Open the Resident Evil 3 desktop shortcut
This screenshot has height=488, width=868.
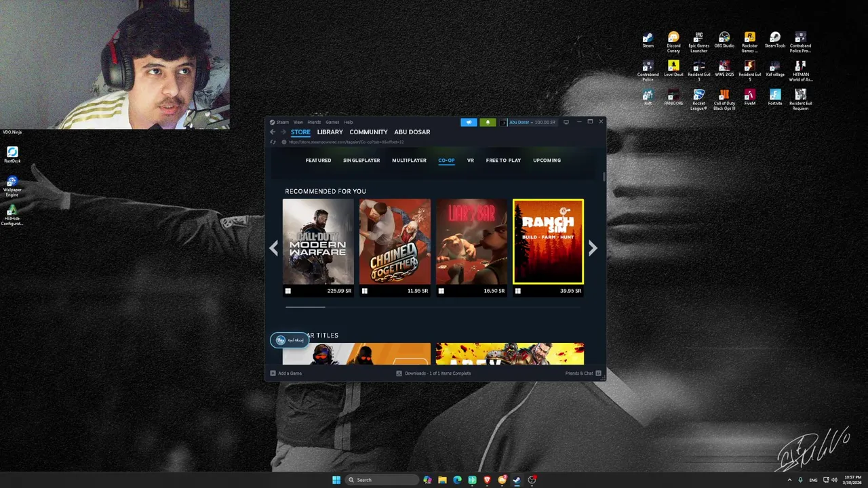tap(698, 70)
